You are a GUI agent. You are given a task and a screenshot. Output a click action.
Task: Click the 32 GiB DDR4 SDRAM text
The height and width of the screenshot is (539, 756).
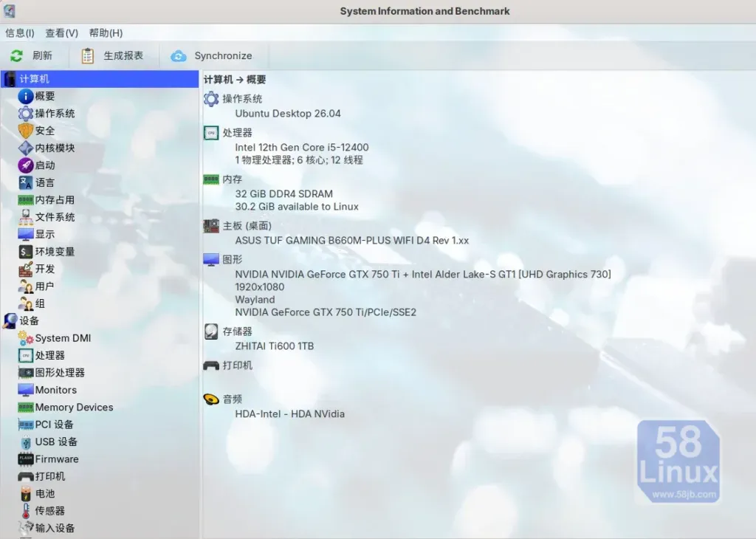click(284, 193)
